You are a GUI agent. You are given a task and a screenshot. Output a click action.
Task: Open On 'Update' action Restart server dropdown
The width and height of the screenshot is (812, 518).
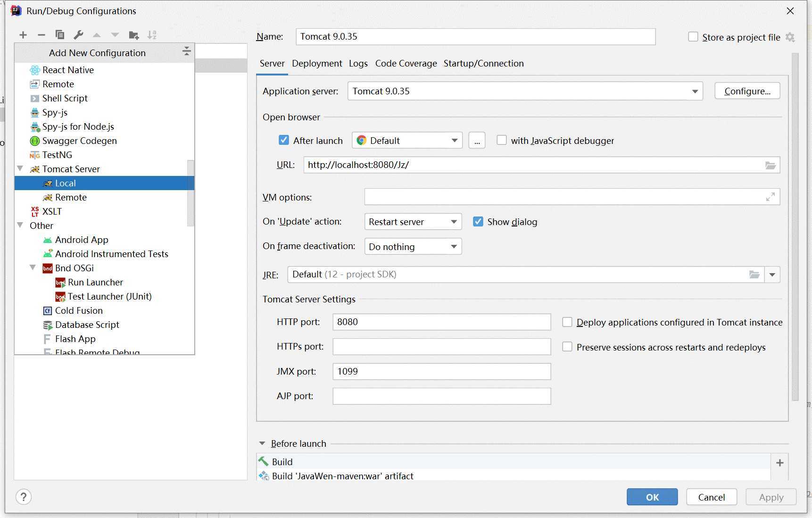pos(413,222)
